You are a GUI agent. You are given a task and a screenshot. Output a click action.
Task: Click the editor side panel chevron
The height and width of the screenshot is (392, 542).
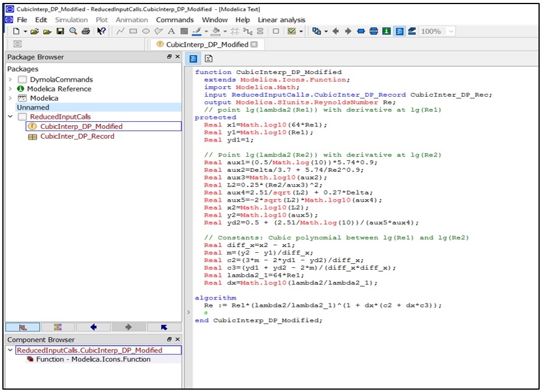tap(188, 312)
